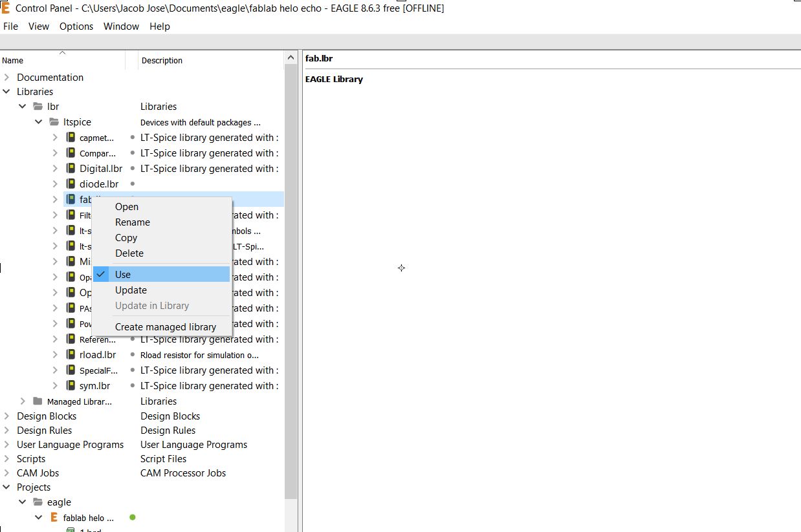Click the Referen... library book icon
The image size is (801, 532).
pos(71,339)
